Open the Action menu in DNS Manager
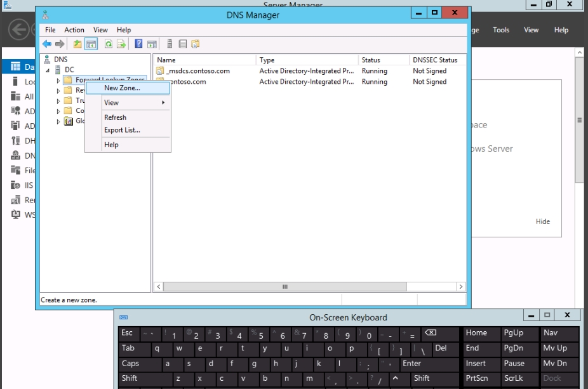 74,30
